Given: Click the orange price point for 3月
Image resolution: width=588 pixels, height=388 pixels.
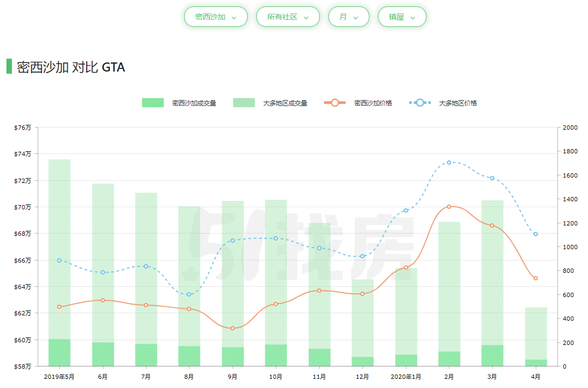Looking at the screenshot, I should (492, 225).
